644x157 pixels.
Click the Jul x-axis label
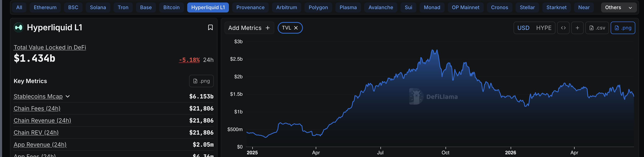[x=380, y=152]
